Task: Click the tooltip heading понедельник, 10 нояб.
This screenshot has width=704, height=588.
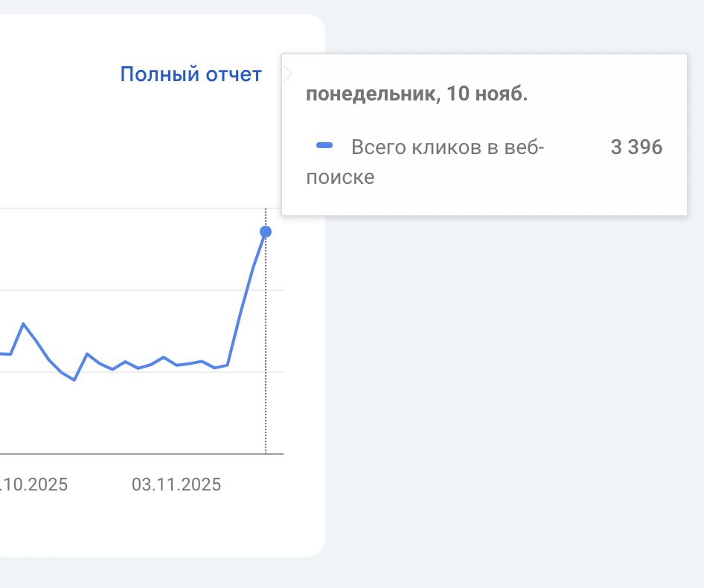Action: [x=417, y=95]
